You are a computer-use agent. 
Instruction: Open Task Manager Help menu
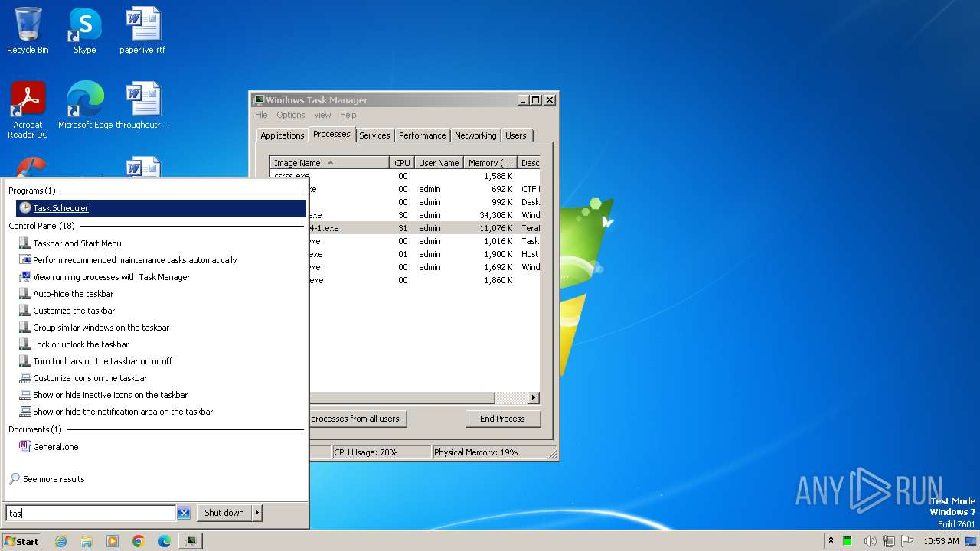[348, 115]
